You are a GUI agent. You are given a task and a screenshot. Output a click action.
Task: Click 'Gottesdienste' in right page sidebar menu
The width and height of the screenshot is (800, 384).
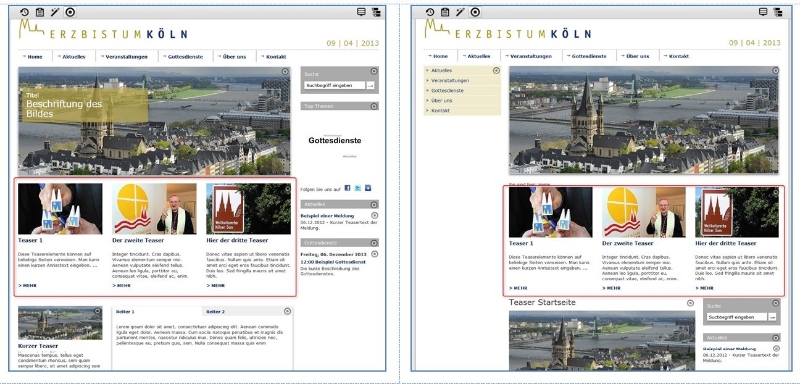pyautogui.click(x=447, y=90)
